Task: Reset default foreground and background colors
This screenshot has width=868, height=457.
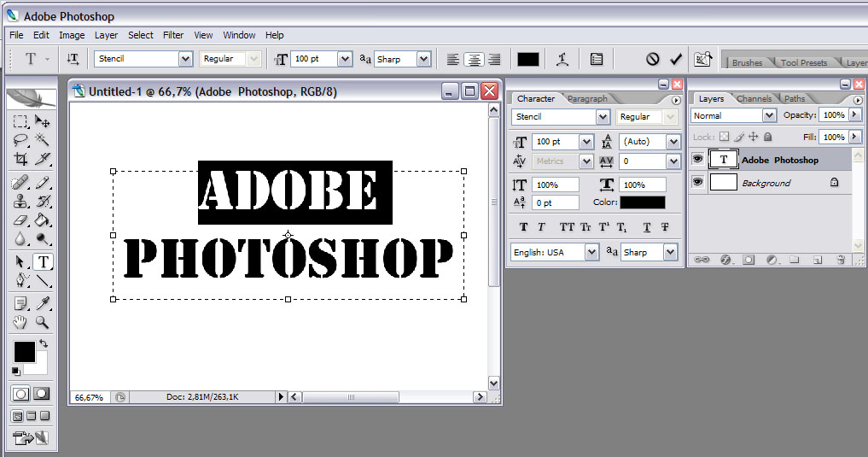Action: point(16,371)
